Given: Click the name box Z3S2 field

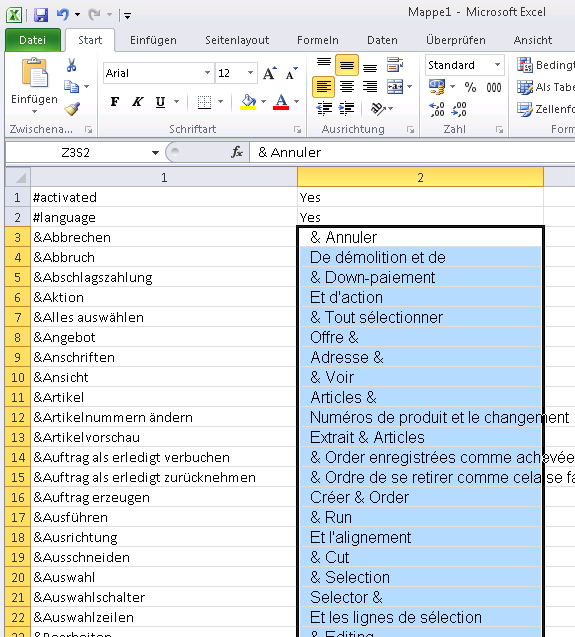Looking at the screenshot, I should (77, 153).
